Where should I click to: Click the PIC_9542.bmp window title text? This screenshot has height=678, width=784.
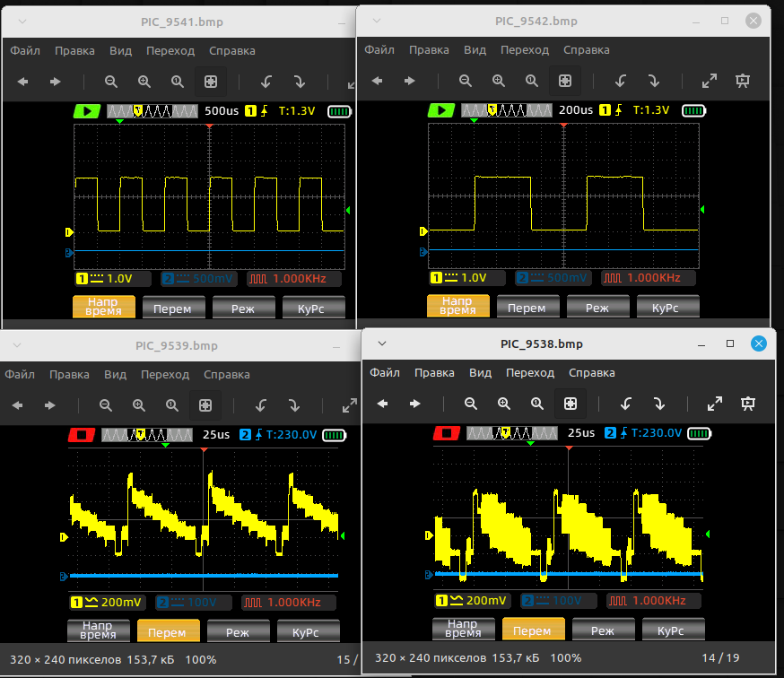[x=536, y=21]
